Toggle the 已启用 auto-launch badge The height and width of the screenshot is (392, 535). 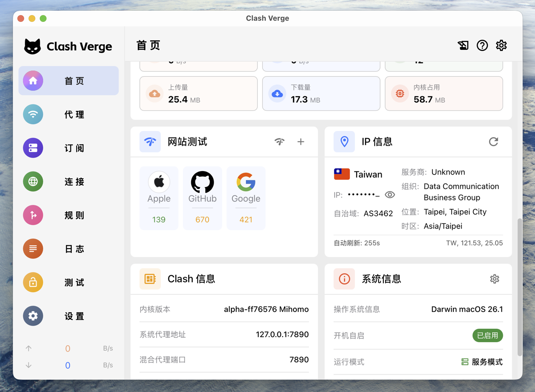(x=487, y=335)
